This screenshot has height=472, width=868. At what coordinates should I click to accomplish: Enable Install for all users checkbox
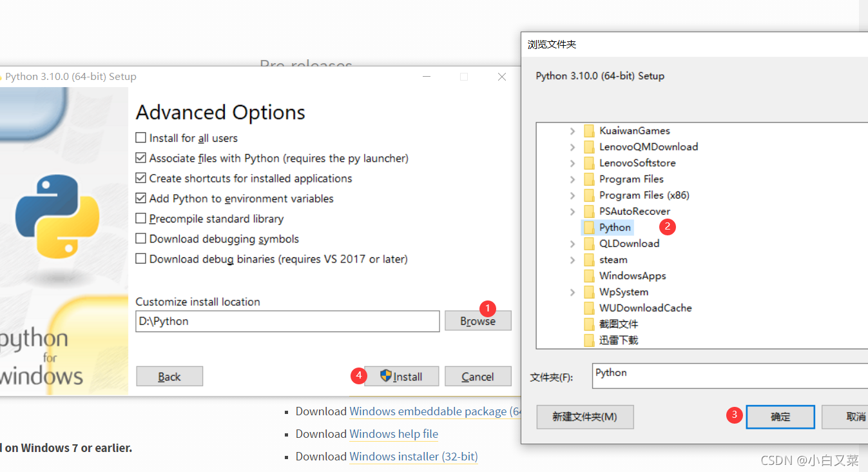tap(140, 138)
